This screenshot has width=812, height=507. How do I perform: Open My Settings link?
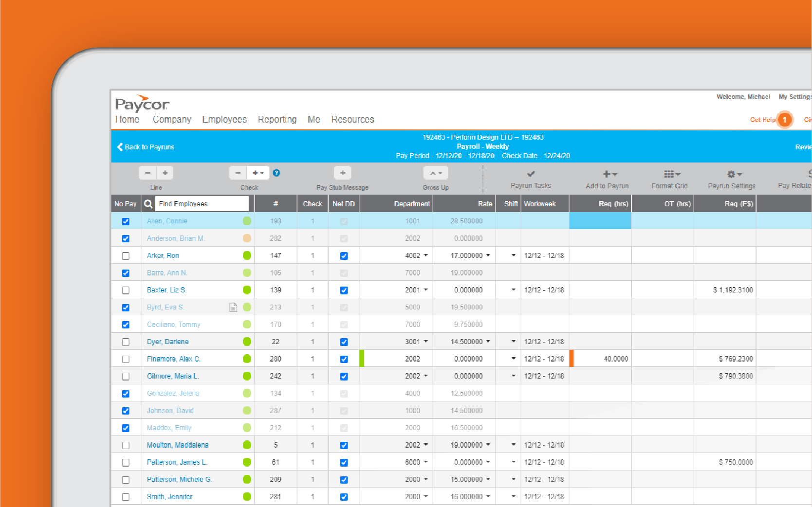pyautogui.click(x=795, y=97)
